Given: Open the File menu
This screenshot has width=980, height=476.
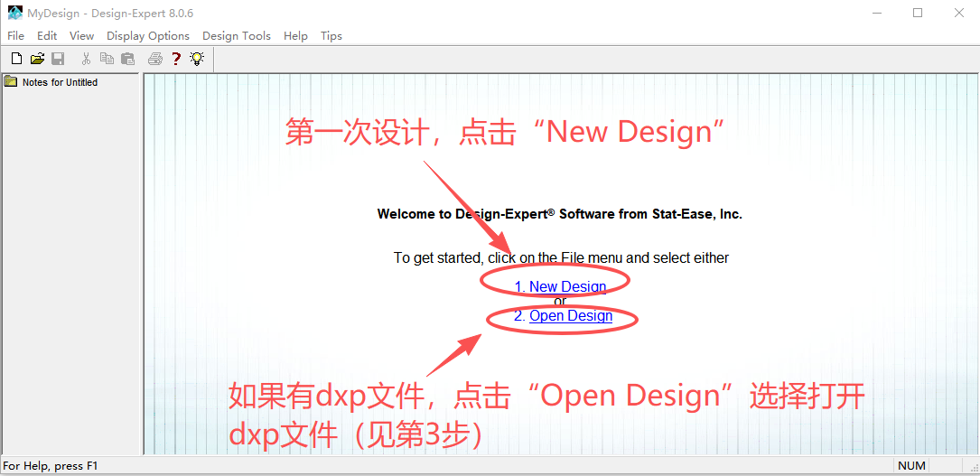Looking at the screenshot, I should click(x=15, y=36).
